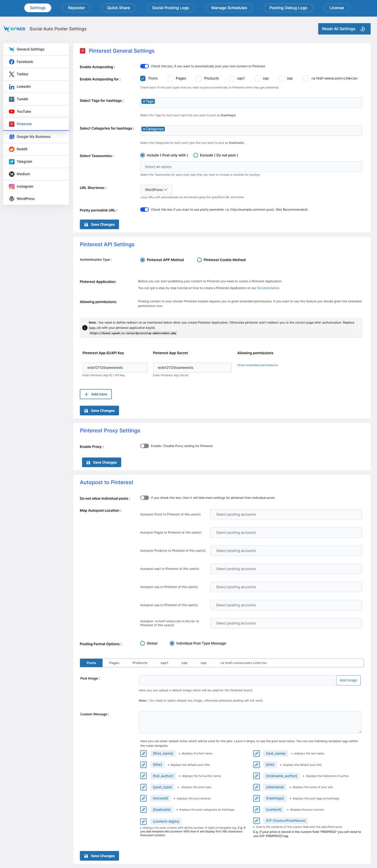Click the icon beside {content-digits} tag
The image size is (377, 868).
(143, 821)
